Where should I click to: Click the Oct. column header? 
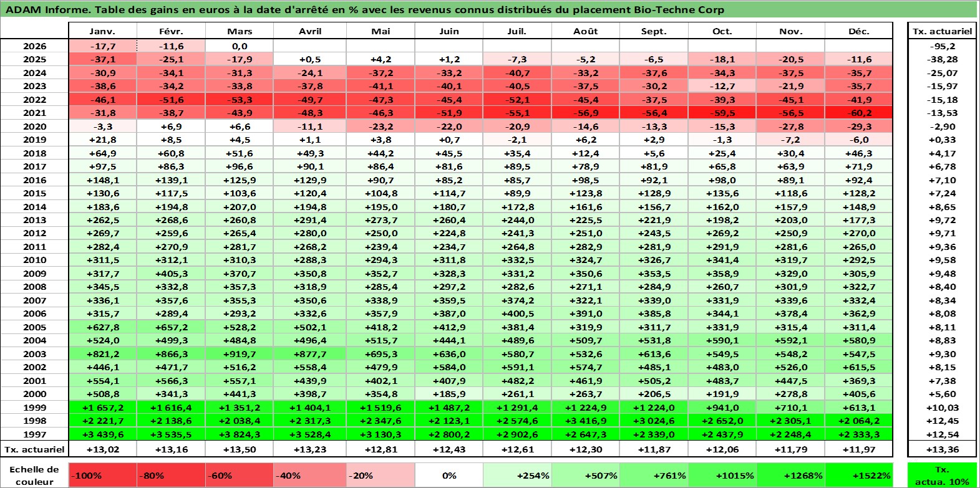click(x=722, y=31)
